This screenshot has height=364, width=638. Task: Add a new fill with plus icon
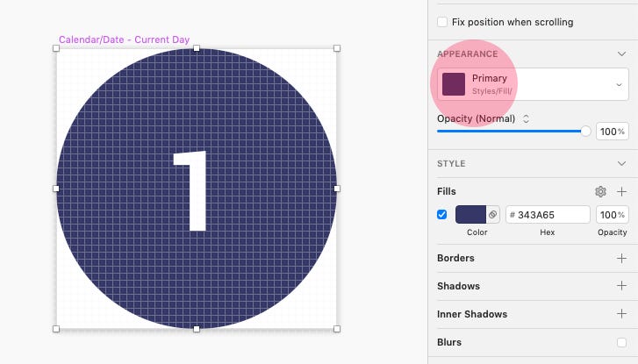click(621, 191)
